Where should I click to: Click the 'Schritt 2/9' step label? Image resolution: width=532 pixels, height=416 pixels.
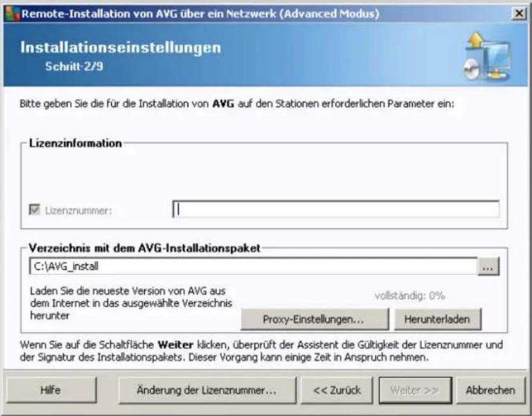tap(74, 66)
